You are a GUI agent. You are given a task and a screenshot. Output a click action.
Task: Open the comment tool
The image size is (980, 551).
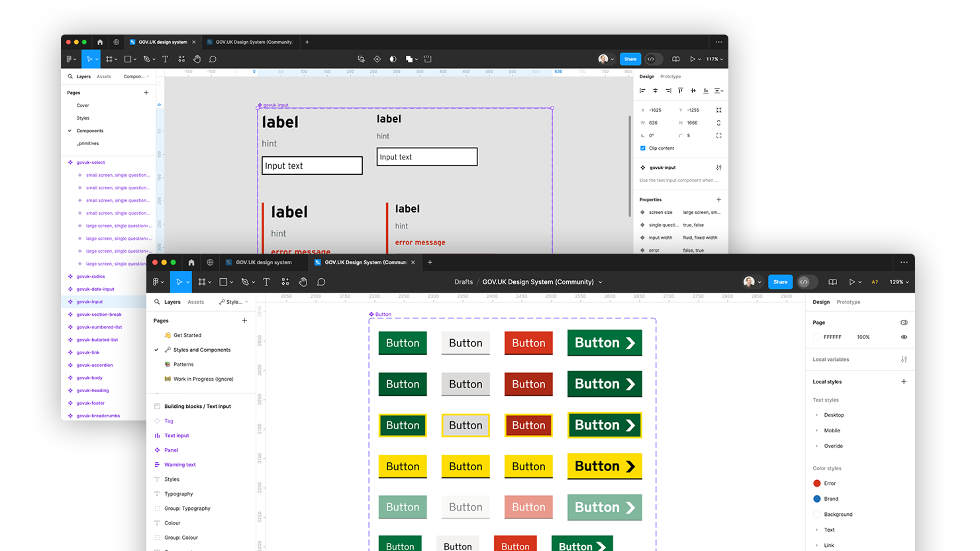(x=322, y=282)
